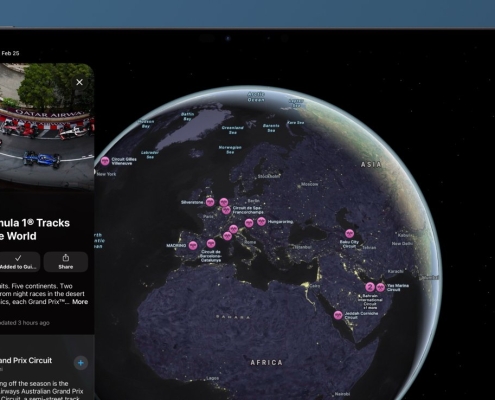
Task: Click the Stockholm city label on globe
Action: 269,176
